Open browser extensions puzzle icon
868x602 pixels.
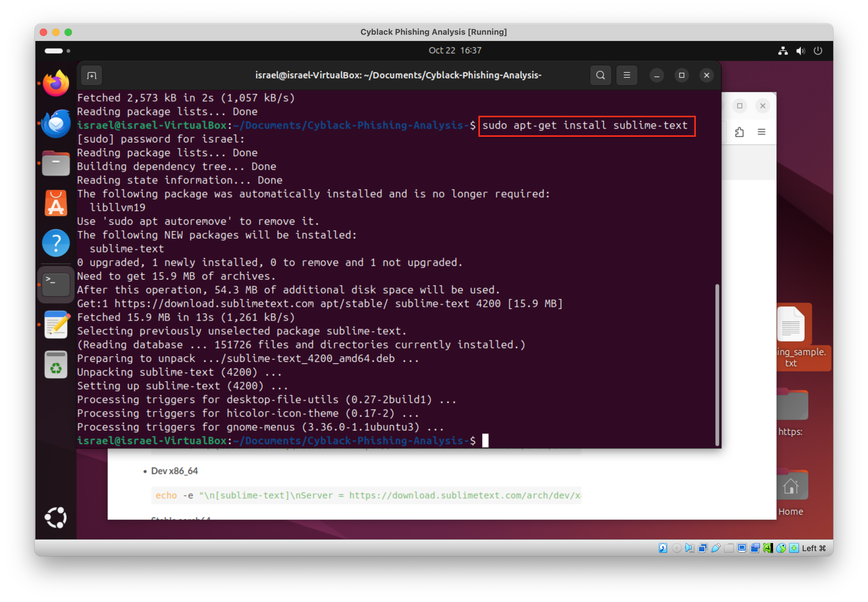coord(739,132)
